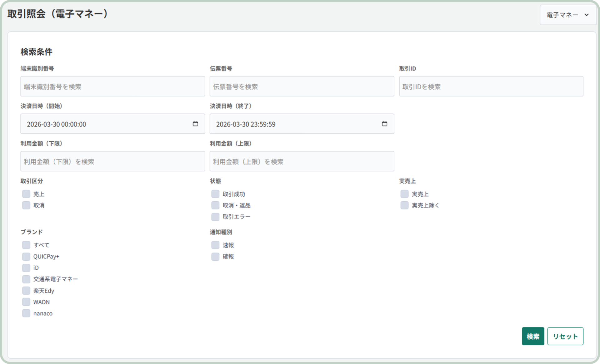This screenshot has width=600, height=364.
Task: Click the green 検索 button
Action: click(x=533, y=336)
